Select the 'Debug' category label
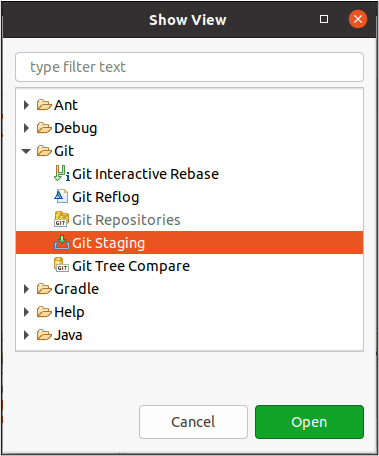The width and height of the screenshot is (379, 456). pos(76,128)
